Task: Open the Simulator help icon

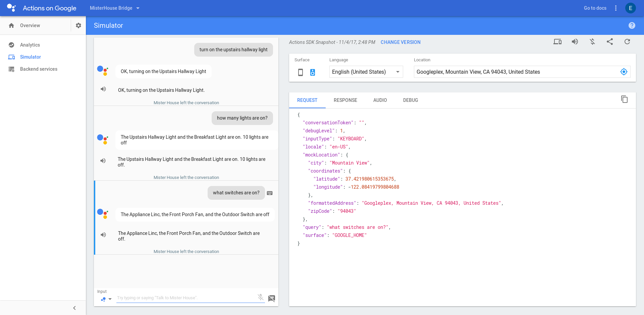Action: click(x=632, y=25)
